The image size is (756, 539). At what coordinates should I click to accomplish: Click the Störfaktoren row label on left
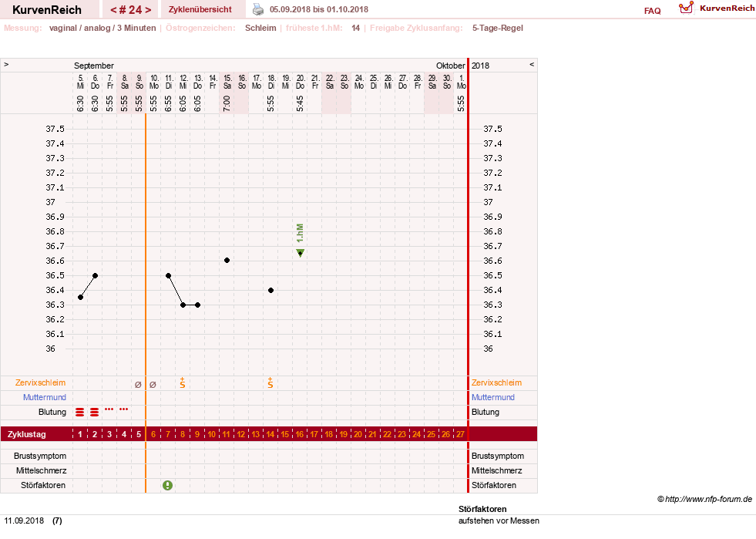tap(43, 485)
